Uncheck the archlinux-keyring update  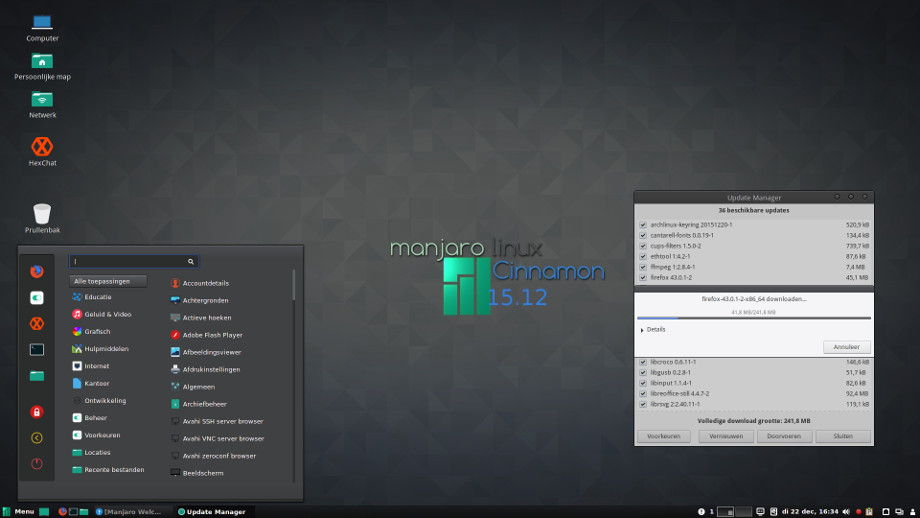click(x=643, y=225)
